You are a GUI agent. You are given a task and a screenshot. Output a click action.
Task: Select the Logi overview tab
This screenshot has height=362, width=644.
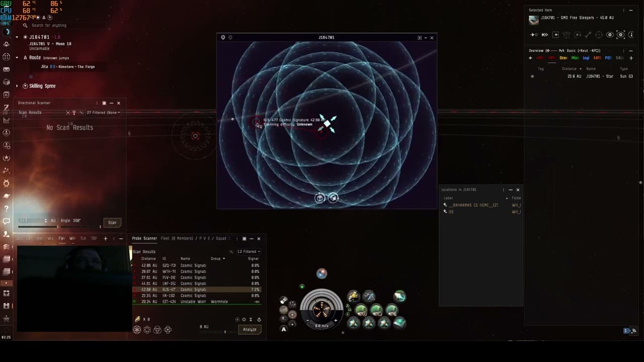tap(586, 58)
